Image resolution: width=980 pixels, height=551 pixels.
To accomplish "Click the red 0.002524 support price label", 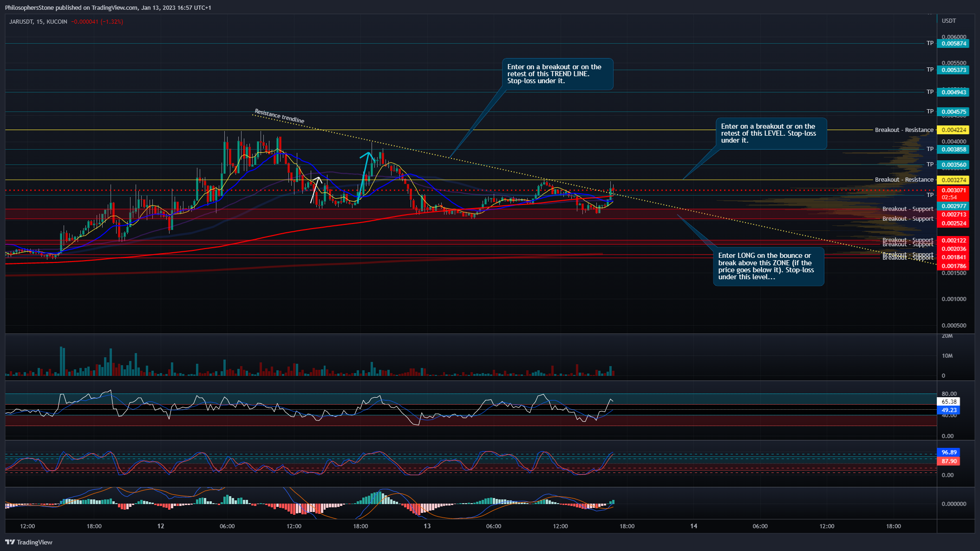I will click(x=953, y=223).
